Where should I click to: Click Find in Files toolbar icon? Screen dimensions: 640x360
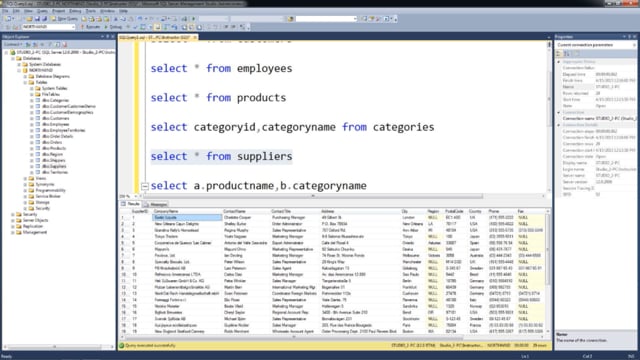tap(291, 19)
